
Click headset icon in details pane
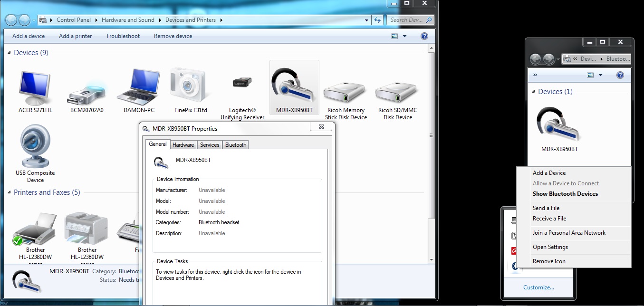[x=26, y=281]
